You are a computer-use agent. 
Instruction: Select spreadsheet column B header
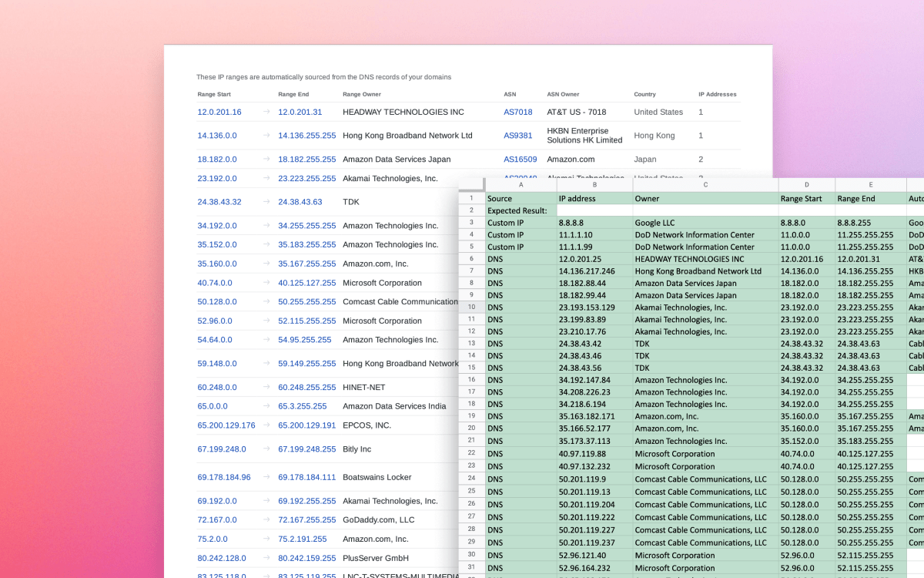click(x=594, y=185)
